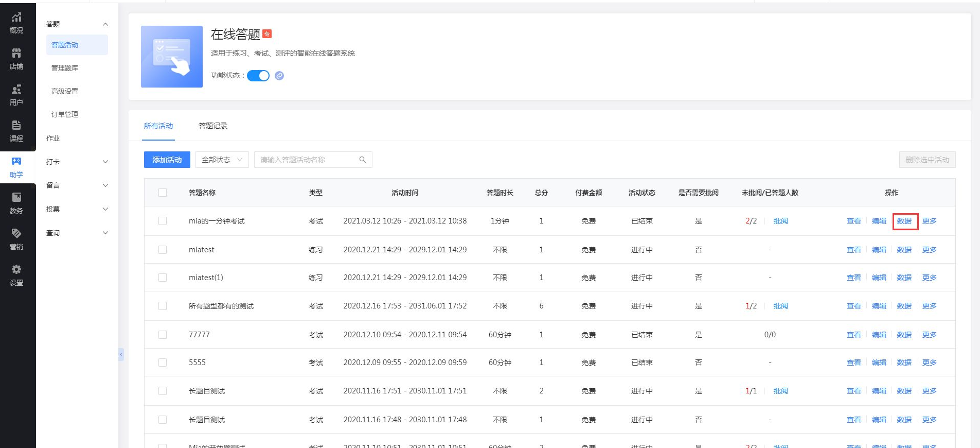Image resolution: width=980 pixels, height=448 pixels.
Task: Click the 删除选中活动 button
Action: click(x=928, y=160)
